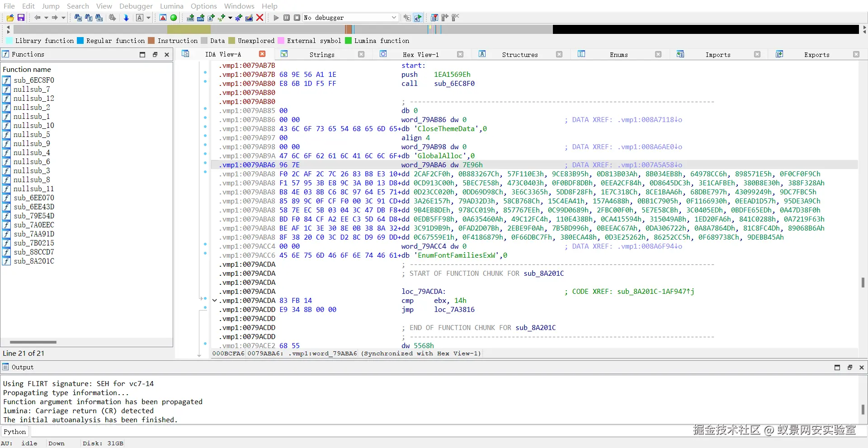Image resolution: width=868 pixels, height=448 pixels.
Task: Click the green circle toolbar icon
Action: (x=174, y=18)
